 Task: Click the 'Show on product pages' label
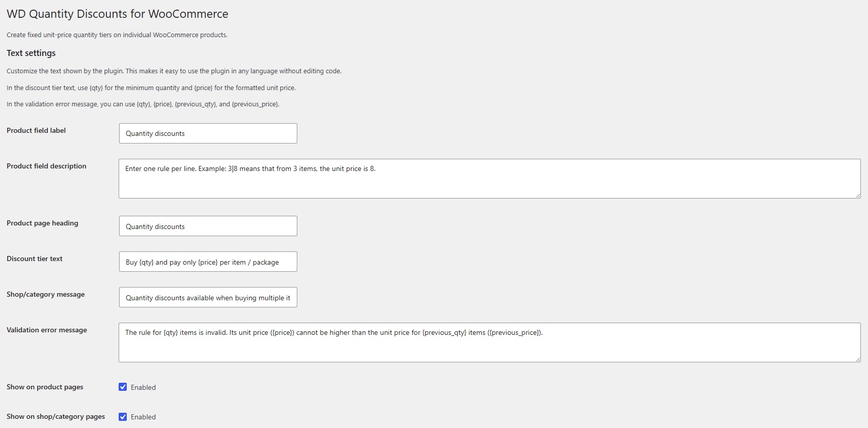45,387
